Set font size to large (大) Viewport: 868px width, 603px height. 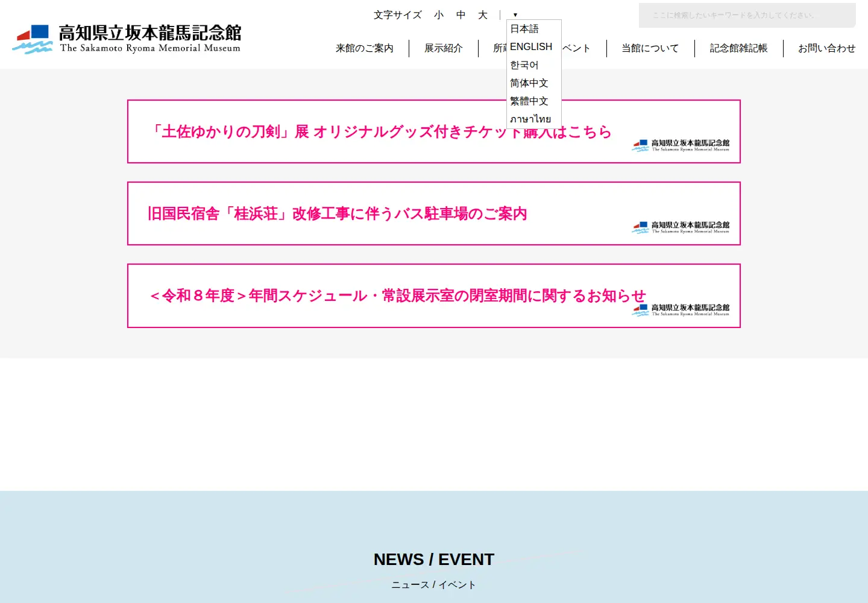click(483, 15)
